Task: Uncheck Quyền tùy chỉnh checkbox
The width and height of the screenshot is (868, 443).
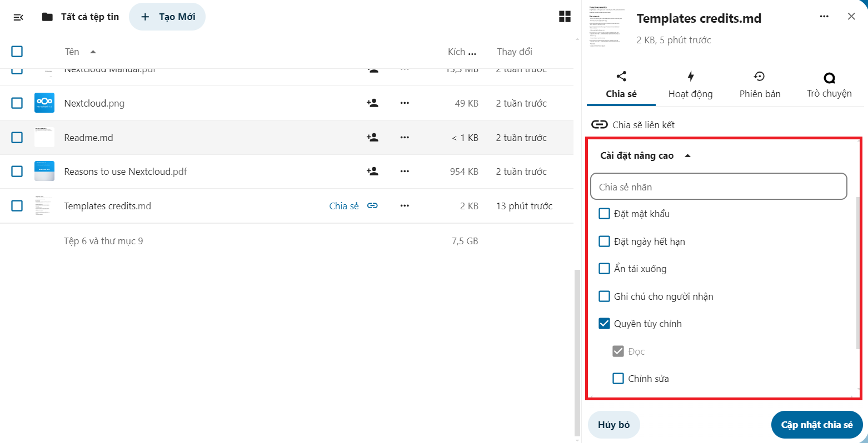Action: click(604, 324)
